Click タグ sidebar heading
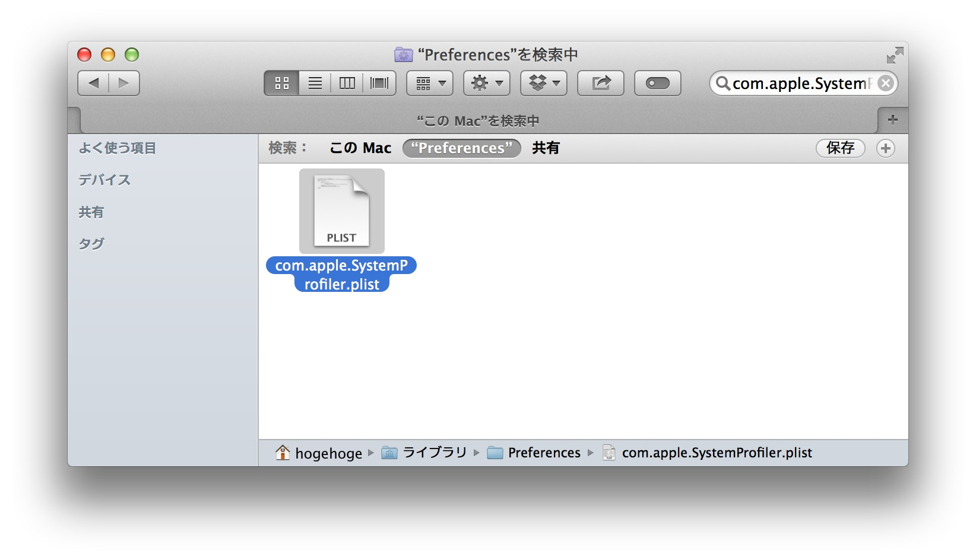The height and width of the screenshot is (560, 976). tap(91, 244)
